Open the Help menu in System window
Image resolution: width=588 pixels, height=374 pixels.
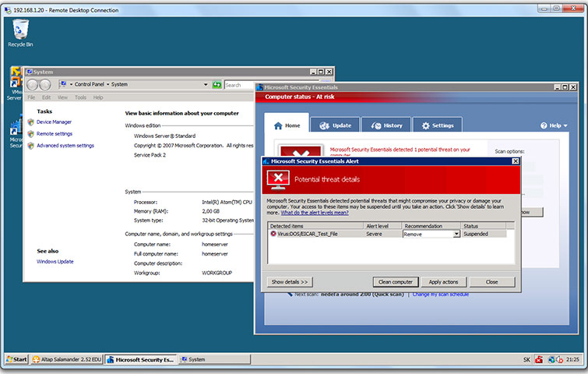[x=98, y=97]
